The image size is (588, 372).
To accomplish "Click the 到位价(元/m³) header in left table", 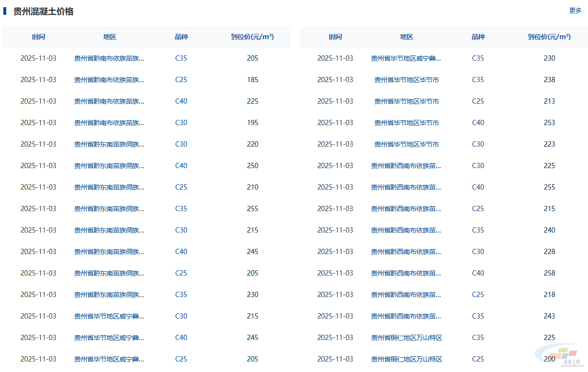I will coord(252,37).
